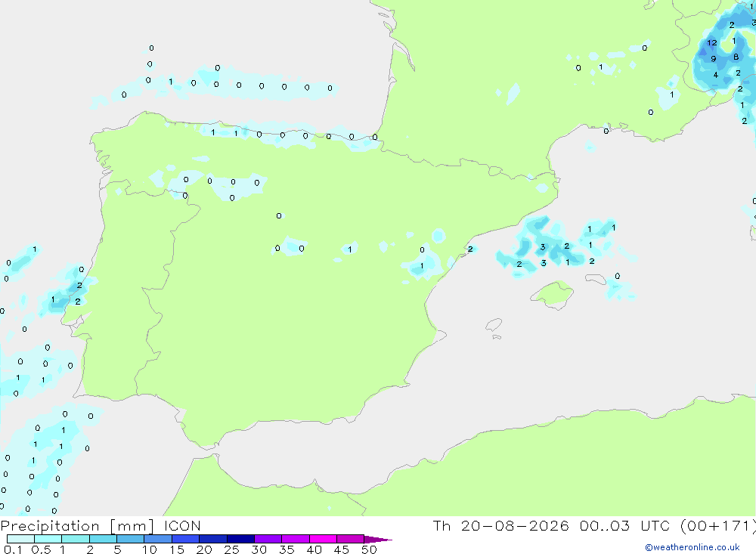Image resolution: width=756 pixels, height=554 pixels.
Task: Choose the legend swatch between 25 and 30
Action: (x=240, y=539)
